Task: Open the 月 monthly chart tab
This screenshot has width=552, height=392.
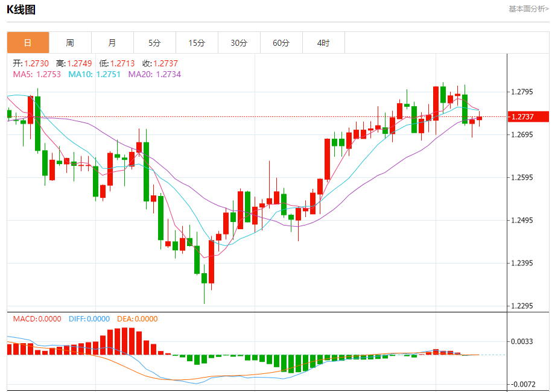Action: tap(112, 43)
